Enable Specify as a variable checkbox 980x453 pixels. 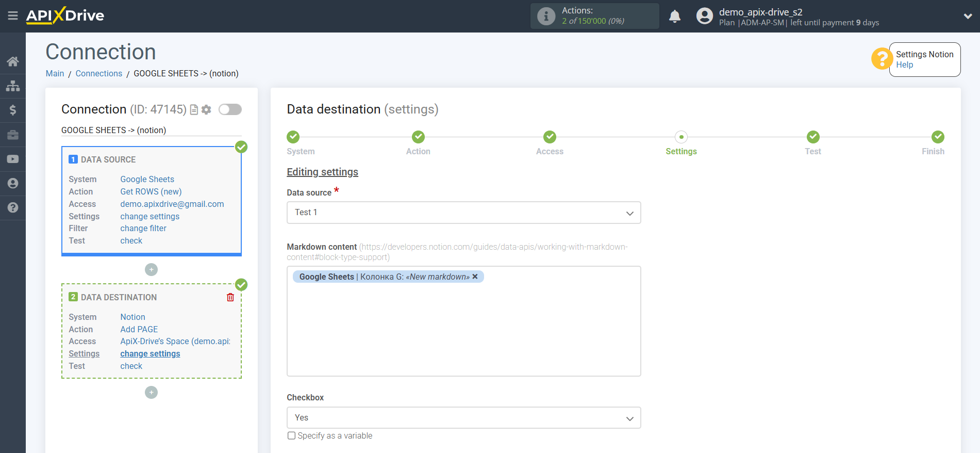pos(292,435)
